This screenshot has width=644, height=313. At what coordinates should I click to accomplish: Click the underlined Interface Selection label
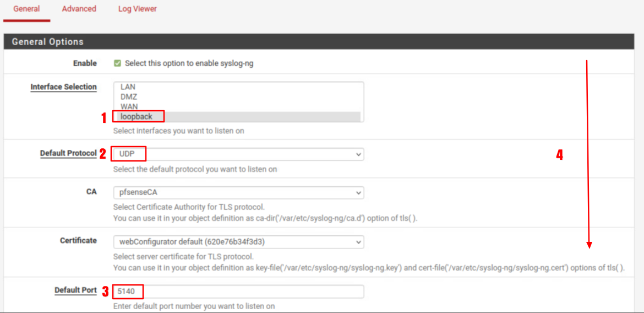[63, 87]
